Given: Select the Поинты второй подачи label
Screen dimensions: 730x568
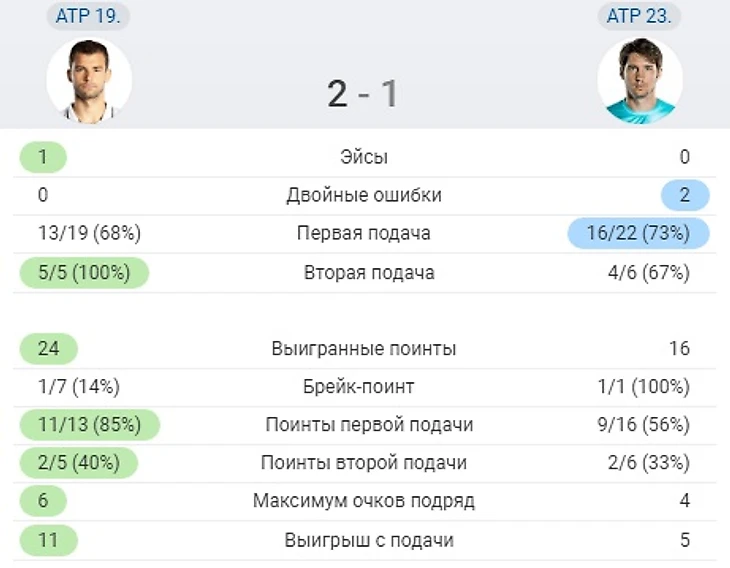Looking at the screenshot, I should [364, 463].
